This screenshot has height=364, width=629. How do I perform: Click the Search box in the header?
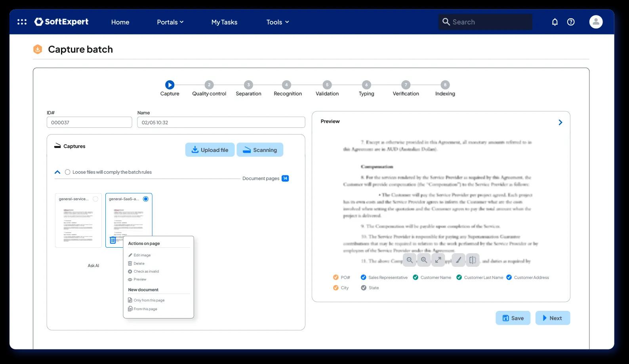485,22
